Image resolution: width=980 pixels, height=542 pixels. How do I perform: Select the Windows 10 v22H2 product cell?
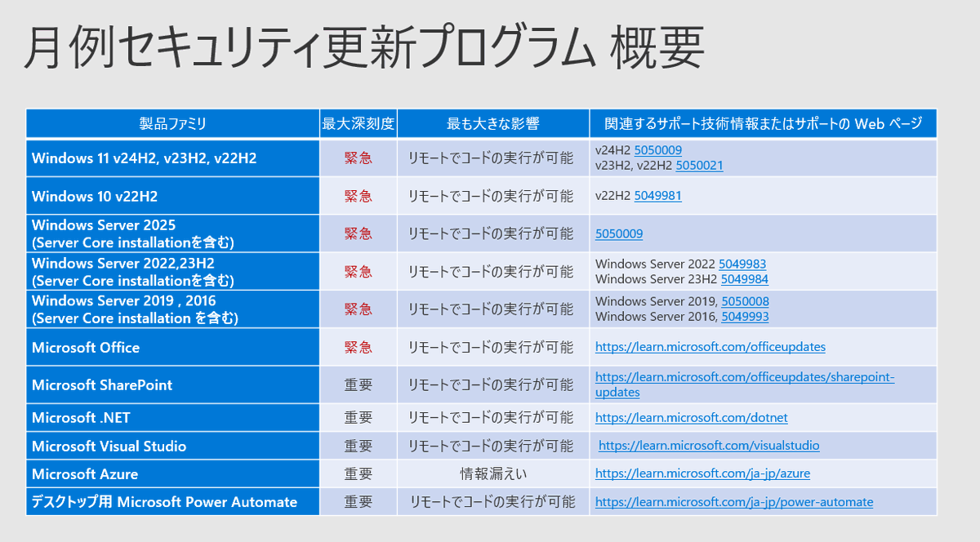(x=172, y=196)
